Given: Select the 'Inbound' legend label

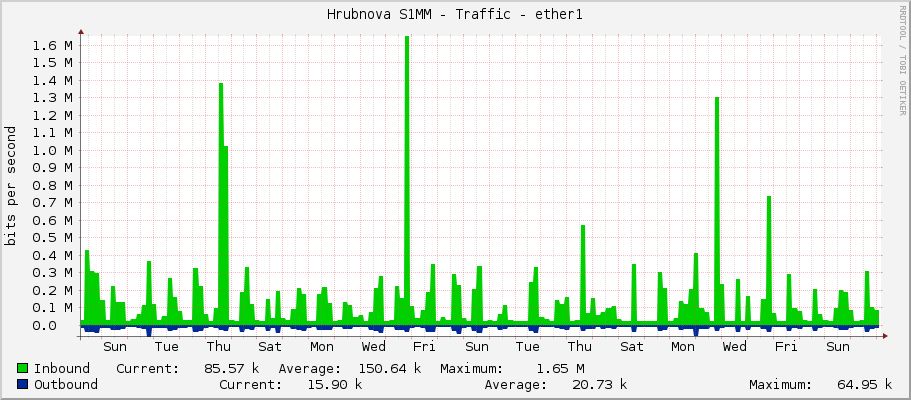Looking at the screenshot, I should (62, 368).
